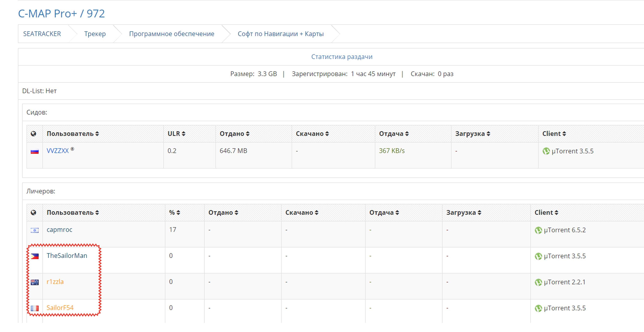Go to Программное обеспечение breadcrumb

tap(171, 34)
